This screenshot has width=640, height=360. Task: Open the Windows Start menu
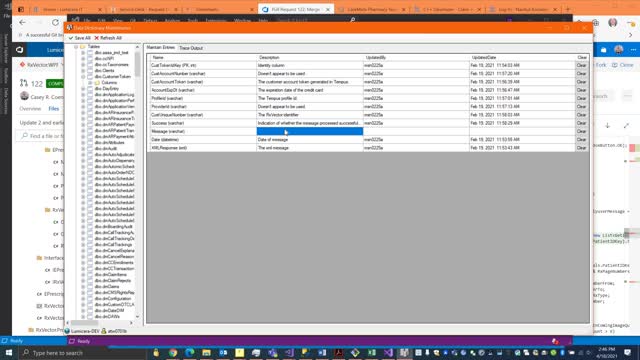[x=9, y=352]
